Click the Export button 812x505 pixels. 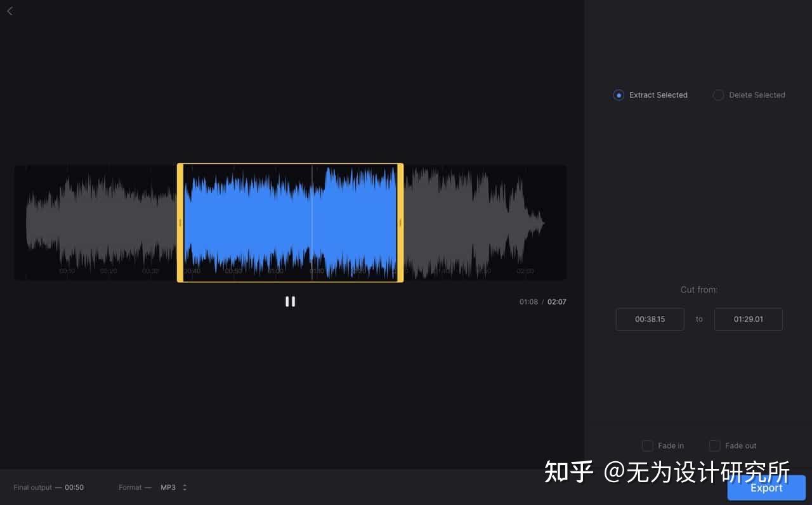coord(766,488)
